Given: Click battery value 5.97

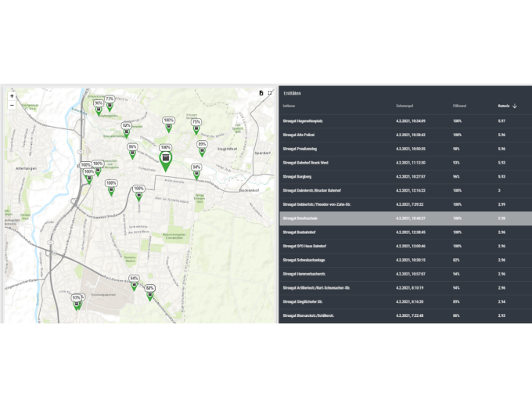Looking at the screenshot, I should pos(501,121).
